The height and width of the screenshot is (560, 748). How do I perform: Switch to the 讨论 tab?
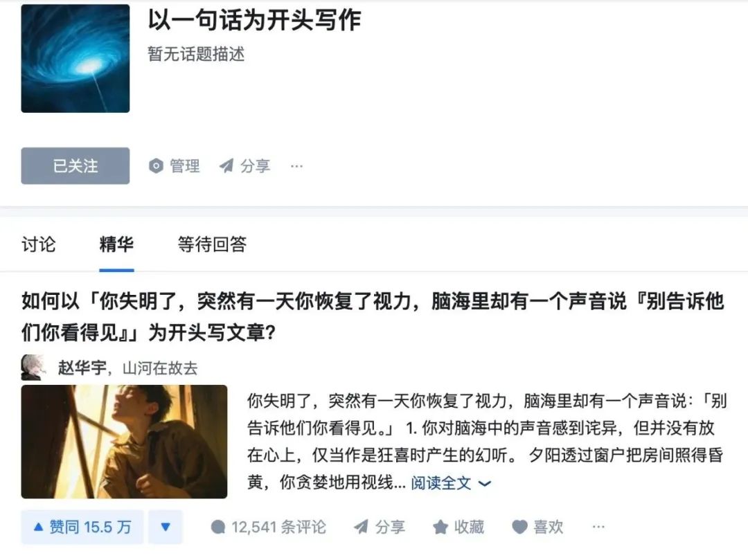pyautogui.click(x=39, y=244)
